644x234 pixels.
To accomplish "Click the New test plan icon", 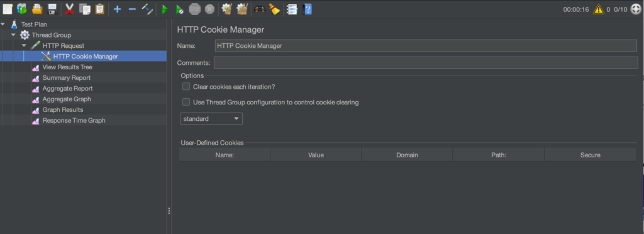I will (8, 9).
